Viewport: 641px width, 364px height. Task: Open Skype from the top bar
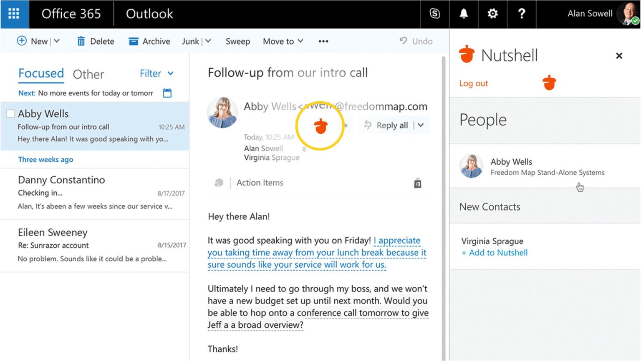coord(434,14)
